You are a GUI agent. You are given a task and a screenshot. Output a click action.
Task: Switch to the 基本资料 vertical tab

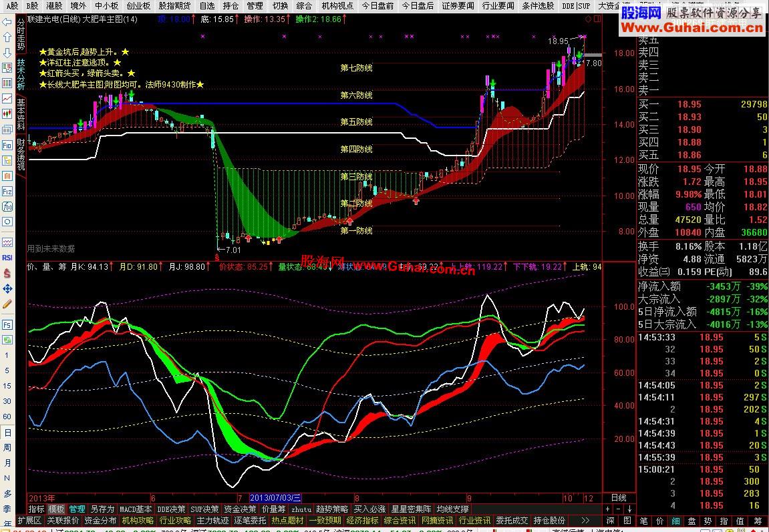(21, 115)
